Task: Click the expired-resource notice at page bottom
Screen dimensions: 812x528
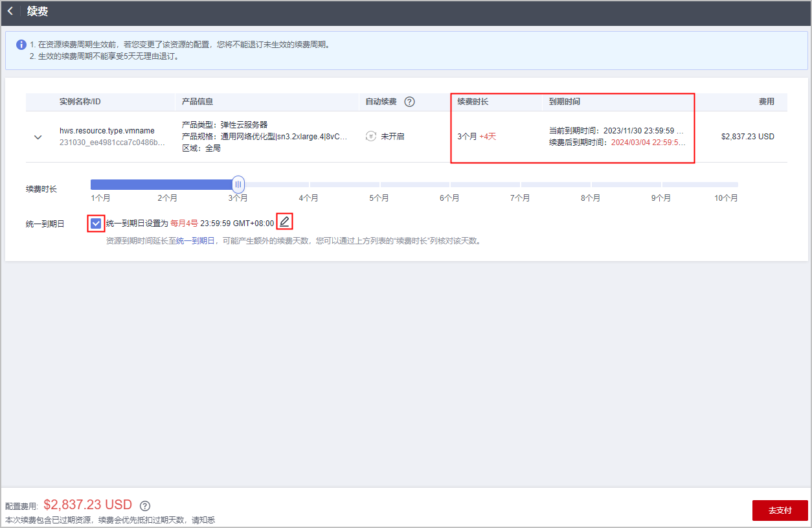Action: (110, 520)
